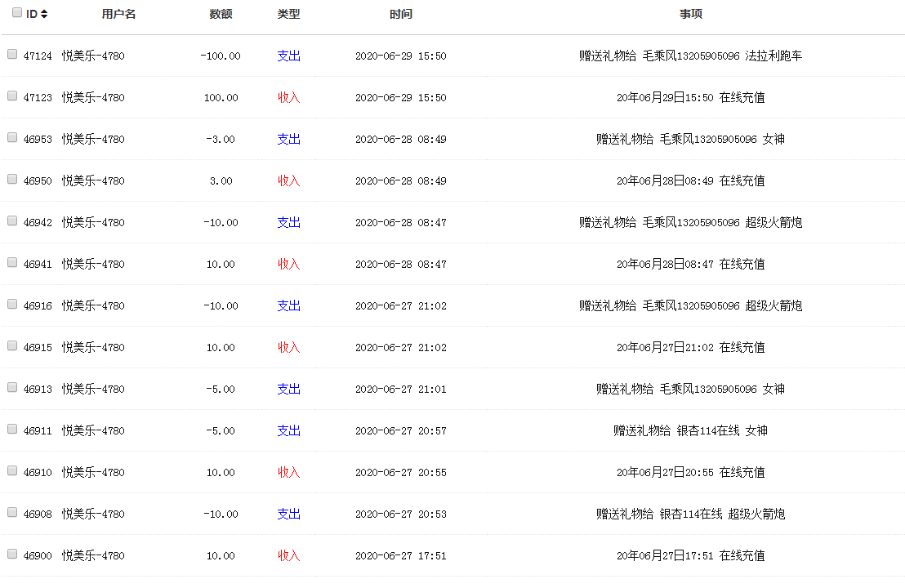The height and width of the screenshot is (588, 905).
Task: Check the box for record 47124
Action: pos(12,55)
